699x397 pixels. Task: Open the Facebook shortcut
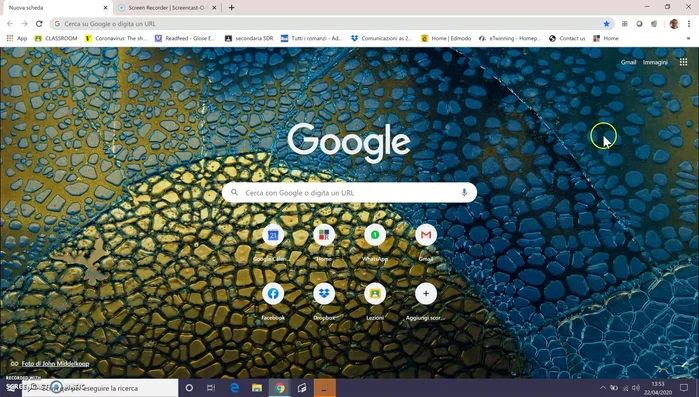coord(273,294)
